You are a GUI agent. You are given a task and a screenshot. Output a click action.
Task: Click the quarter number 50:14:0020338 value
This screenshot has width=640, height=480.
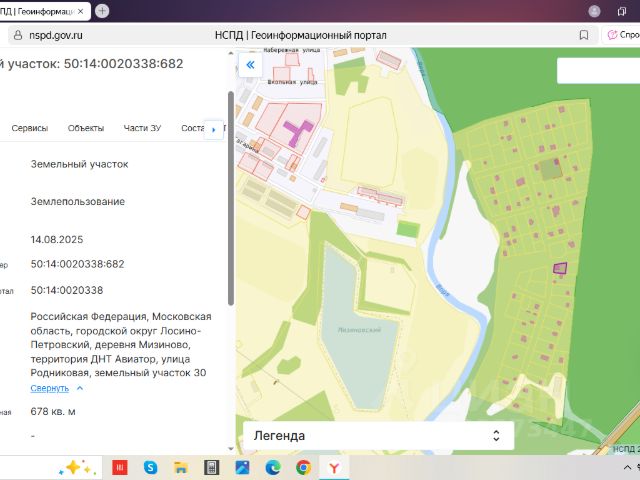point(67,290)
